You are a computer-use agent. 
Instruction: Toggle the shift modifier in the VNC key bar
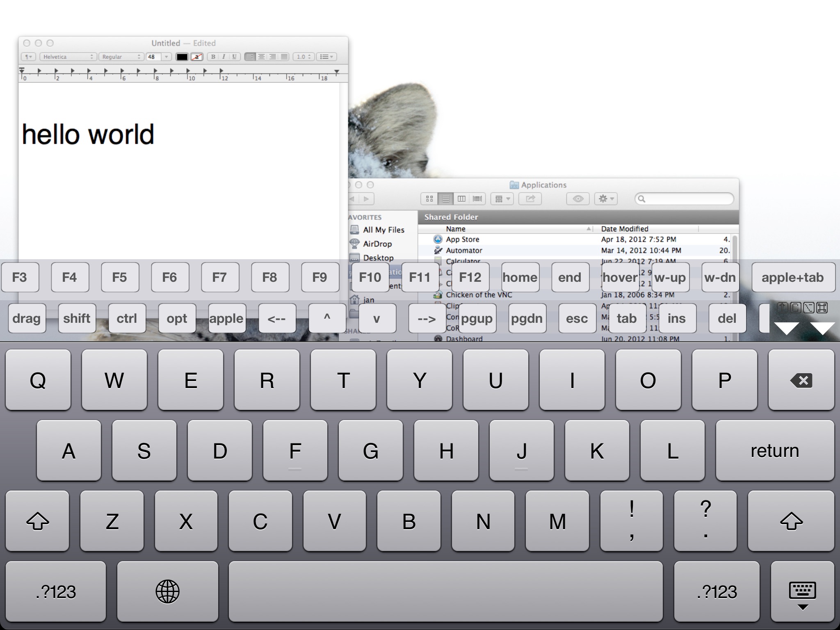(x=77, y=318)
